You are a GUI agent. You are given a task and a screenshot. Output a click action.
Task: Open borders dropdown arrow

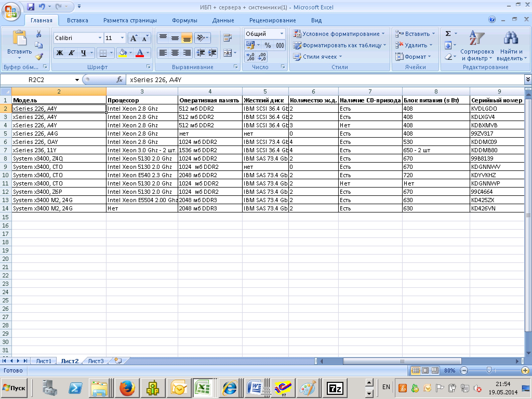click(111, 53)
